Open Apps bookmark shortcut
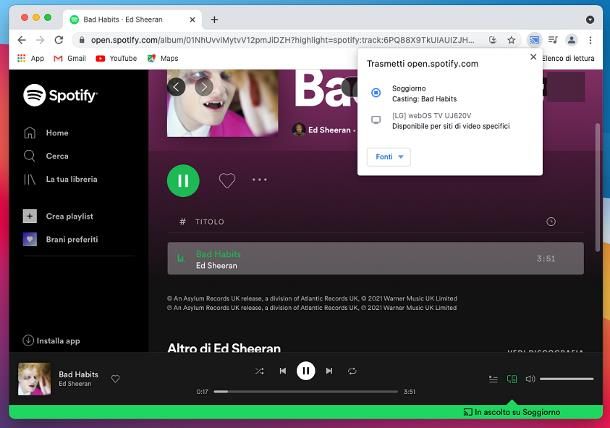Screen dimensions: 610x428 point(31,58)
